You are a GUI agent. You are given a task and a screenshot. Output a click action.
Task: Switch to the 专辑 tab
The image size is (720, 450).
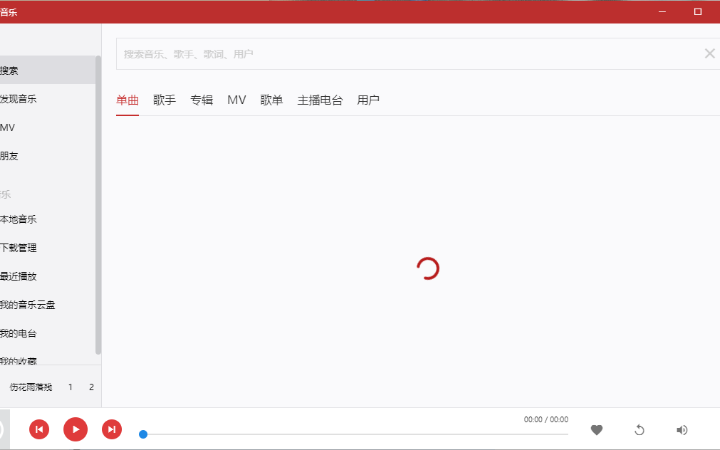pos(202,100)
